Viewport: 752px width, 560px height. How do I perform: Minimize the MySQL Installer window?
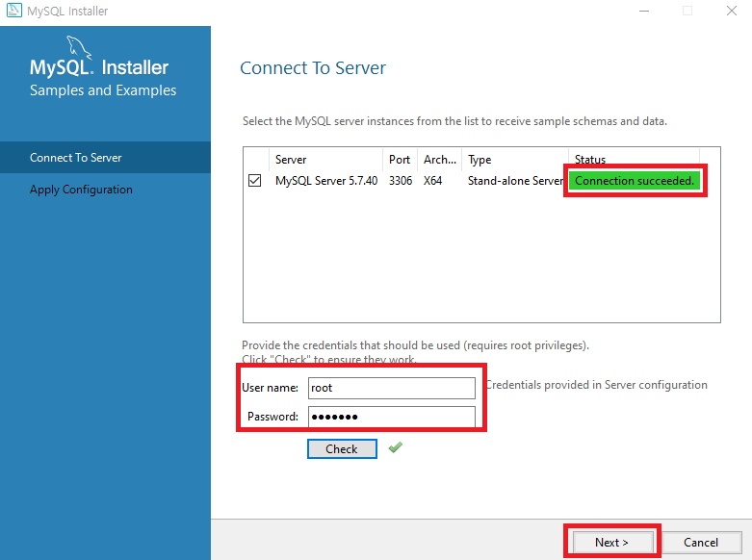644,11
